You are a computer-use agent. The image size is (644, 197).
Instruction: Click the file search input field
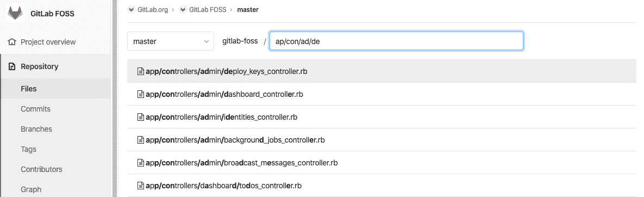click(x=396, y=41)
